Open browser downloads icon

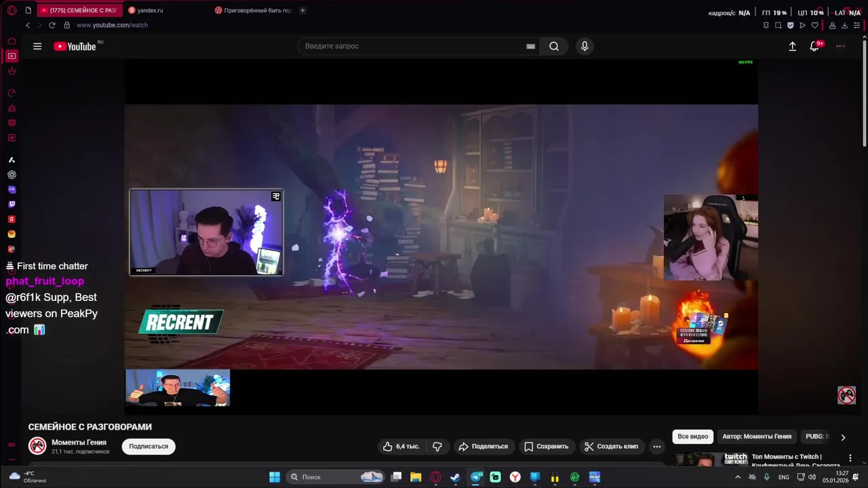[x=844, y=25]
